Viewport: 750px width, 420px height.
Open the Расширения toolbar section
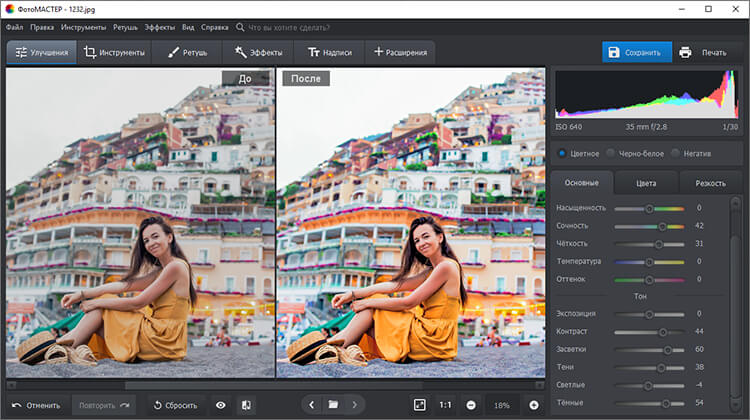pyautogui.click(x=399, y=52)
